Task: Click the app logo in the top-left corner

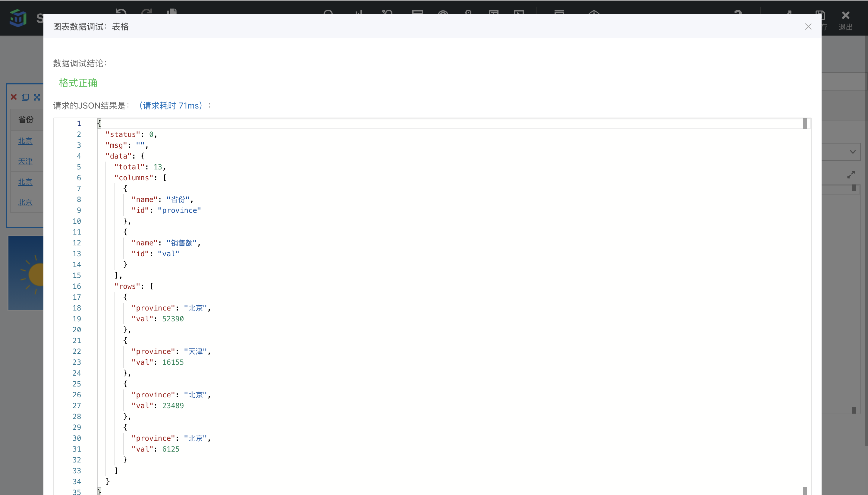Action: coord(18,18)
